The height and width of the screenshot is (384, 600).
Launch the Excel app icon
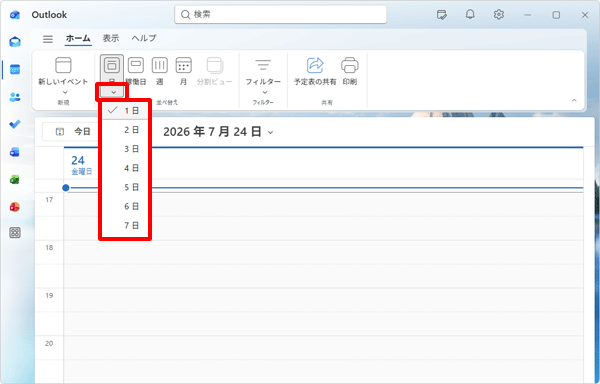(x=15, y=179)
